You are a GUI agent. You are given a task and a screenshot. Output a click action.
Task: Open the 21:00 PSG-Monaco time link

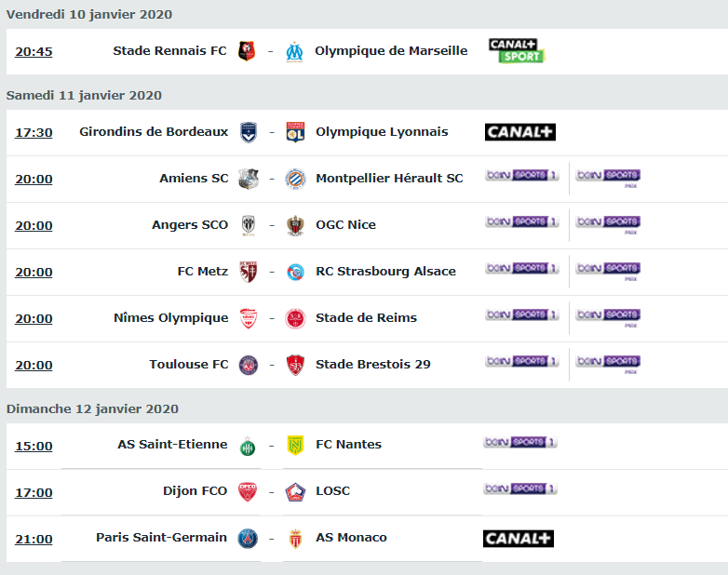34,540
